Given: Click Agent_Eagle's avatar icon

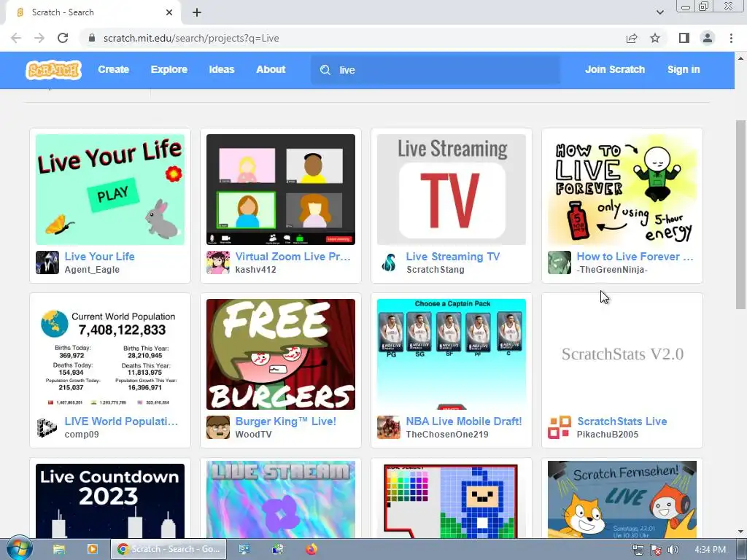Looking at the screenshot, I should click(x=47, y=262).
